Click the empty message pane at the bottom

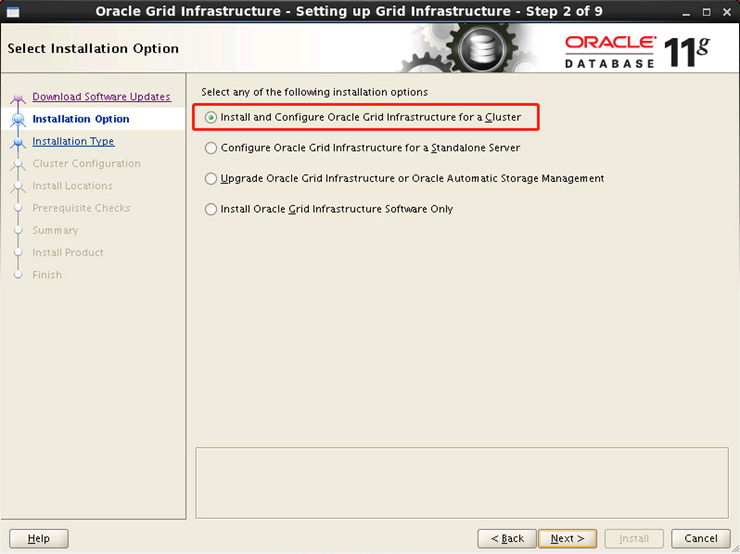pyautogui.click(x=462, y=483)
